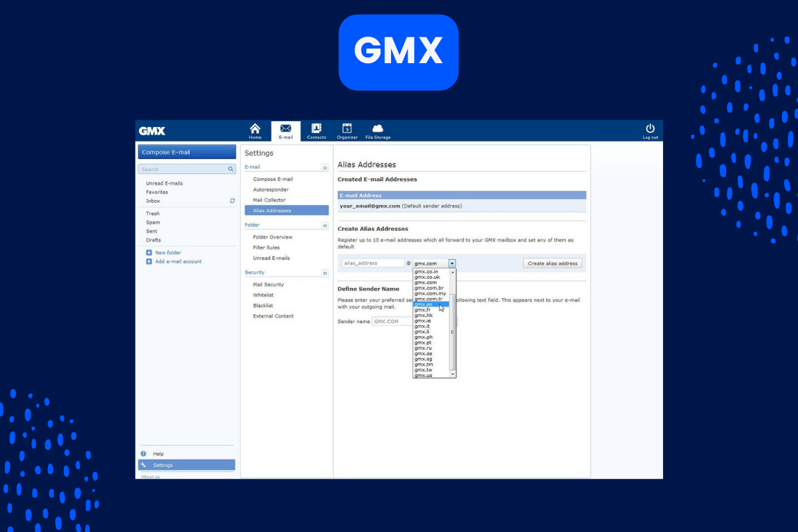Open the Spam folder
Image resolution: width=798 pixels, height=532 pixels.
(153, 223)
